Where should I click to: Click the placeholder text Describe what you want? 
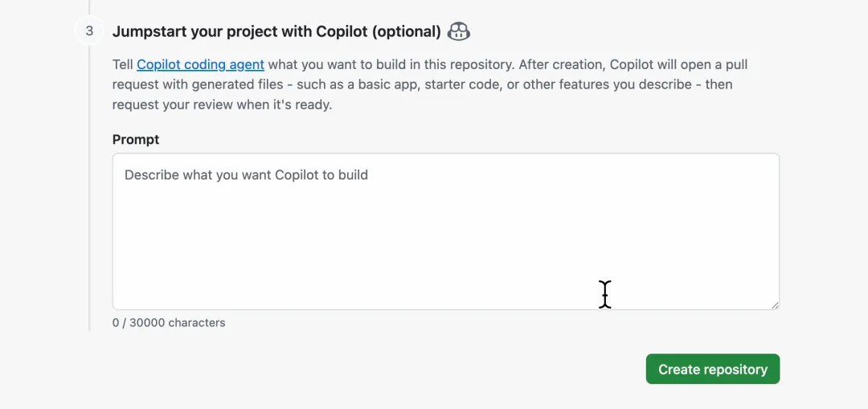(246, 174)
